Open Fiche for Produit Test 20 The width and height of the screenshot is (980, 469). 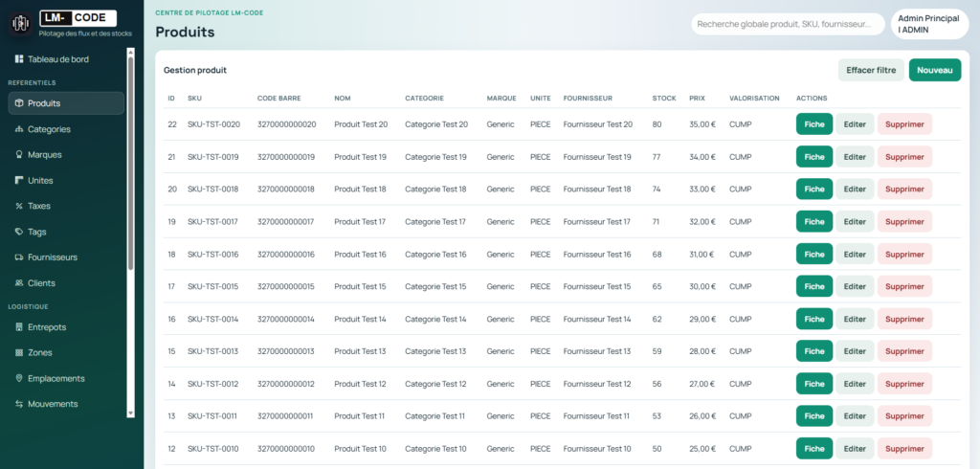813,124
